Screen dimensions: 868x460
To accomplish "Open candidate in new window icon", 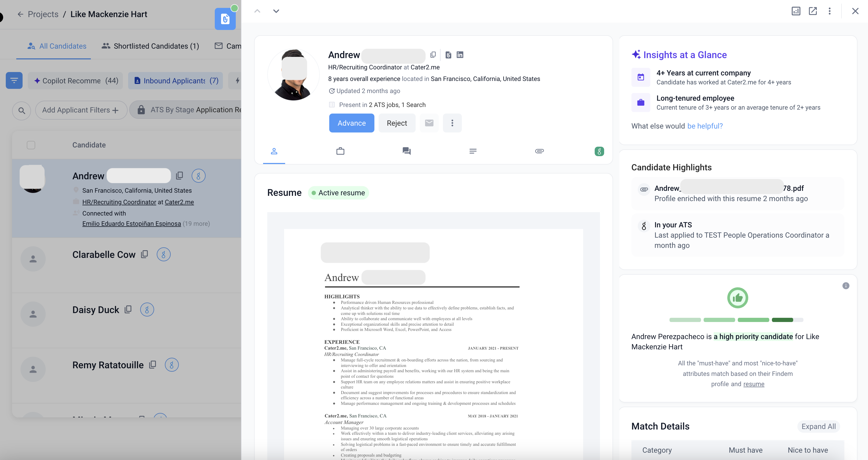I will 813,11.
